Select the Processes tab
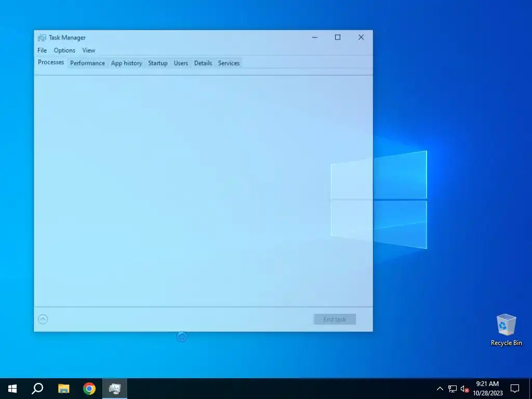This screenshot has width=532, height=399. tap(51, 62)
